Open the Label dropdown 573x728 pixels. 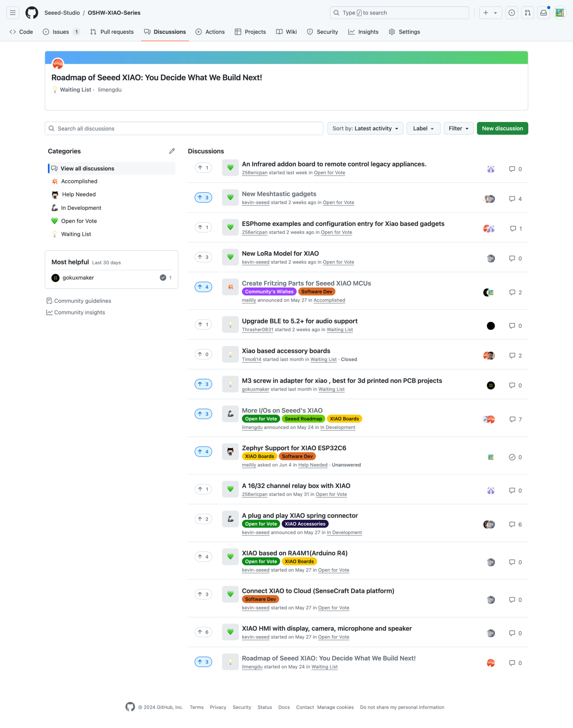click(423, 128)
